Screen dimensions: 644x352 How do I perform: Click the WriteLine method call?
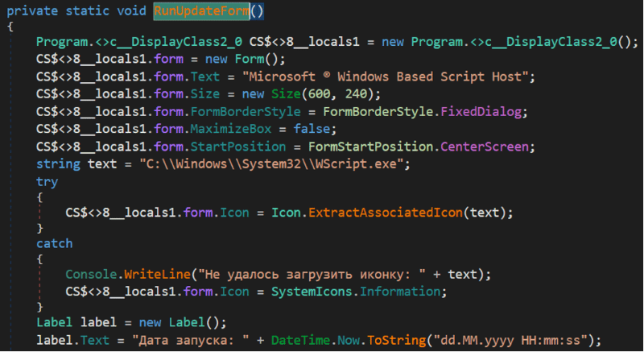click(x=157, y=275)
